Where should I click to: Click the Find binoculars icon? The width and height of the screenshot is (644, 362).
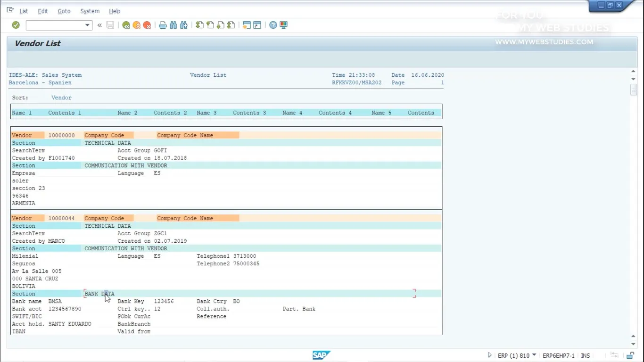pos(173,25)
